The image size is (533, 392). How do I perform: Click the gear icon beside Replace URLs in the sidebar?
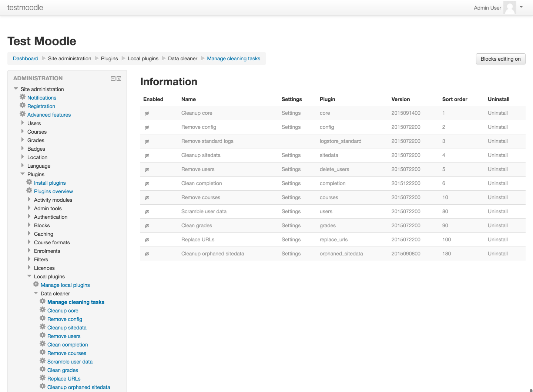pyautogui.click(x=43, y=378)
